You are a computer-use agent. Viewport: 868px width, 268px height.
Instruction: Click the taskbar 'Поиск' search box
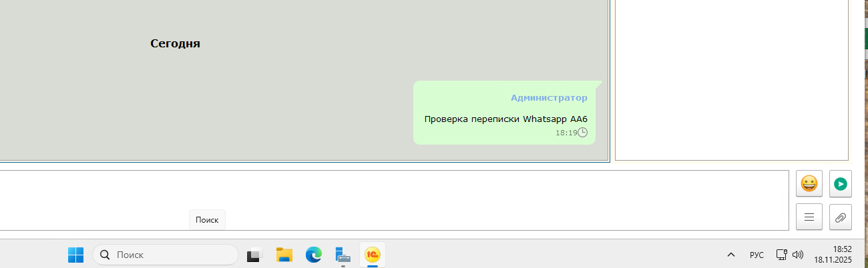[166, 255]
